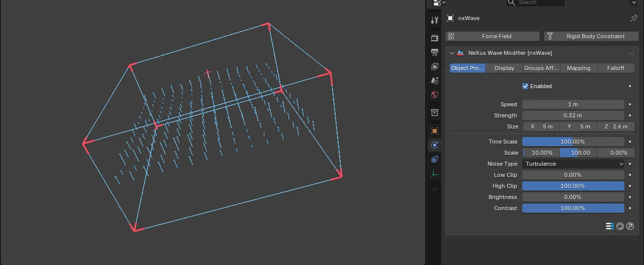Click the animate dot beside Speed
Screen dimensions: 644x265
coord(630,104)
